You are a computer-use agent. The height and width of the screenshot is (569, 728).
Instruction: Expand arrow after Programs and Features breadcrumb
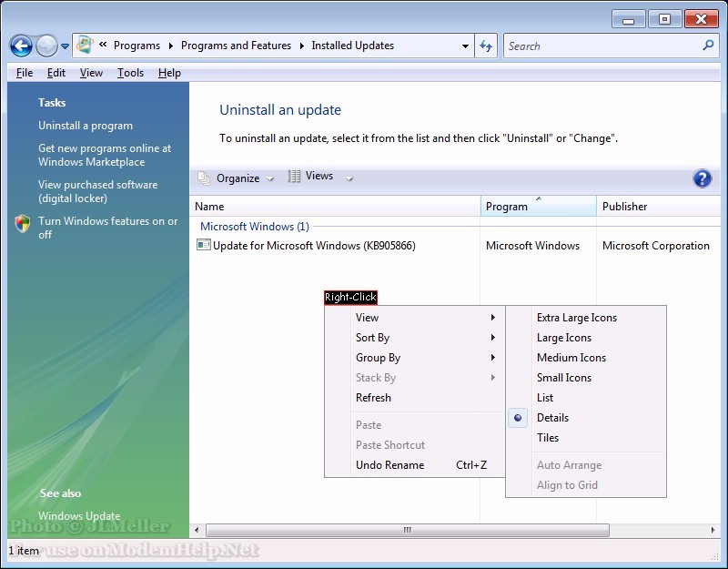302,46
